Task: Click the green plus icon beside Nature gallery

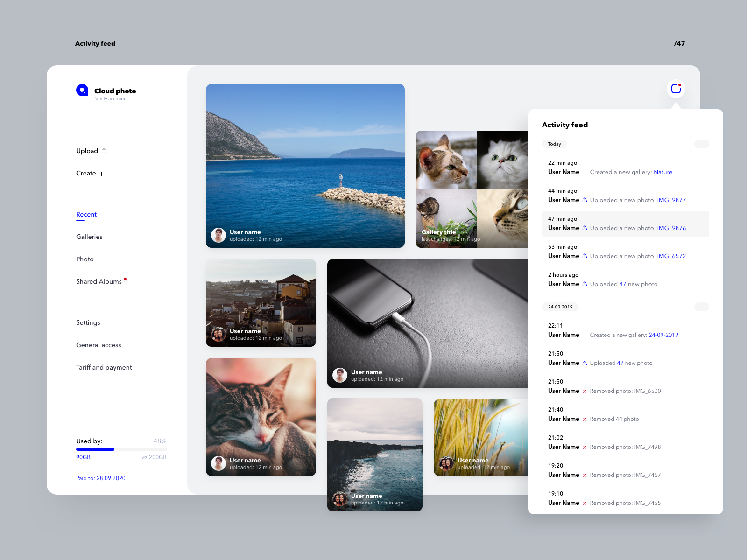Action: tap(585, 172)
